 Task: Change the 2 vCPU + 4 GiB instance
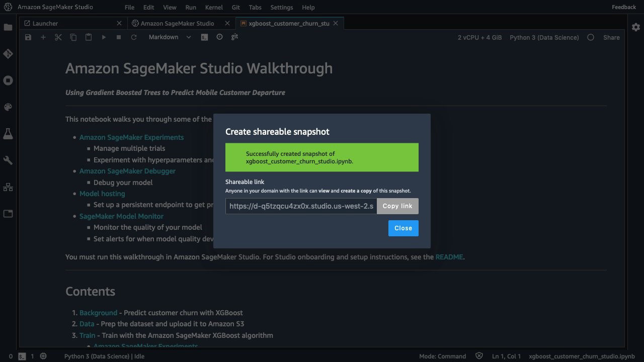pyautogui.click(x=479, y=37)
